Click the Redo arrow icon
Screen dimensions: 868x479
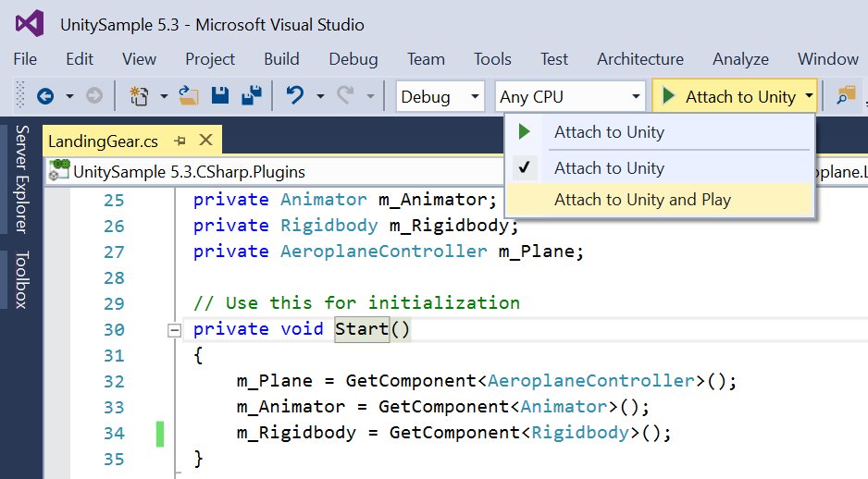tap(345, 96)
